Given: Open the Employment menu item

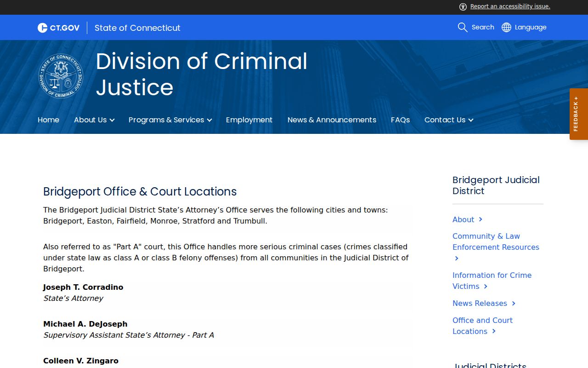Looking at the screenshot, I should pyautogui.click(x=249, y=120).
